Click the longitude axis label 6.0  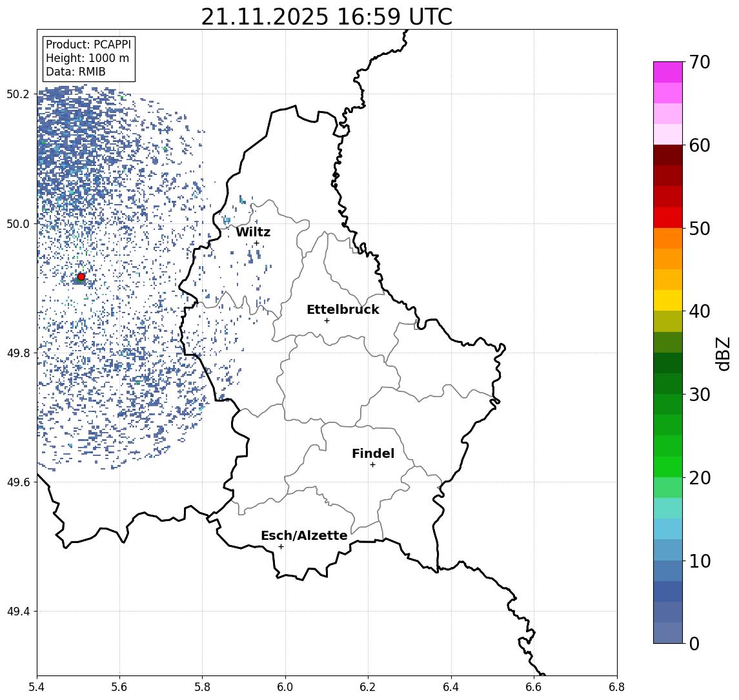285,687
